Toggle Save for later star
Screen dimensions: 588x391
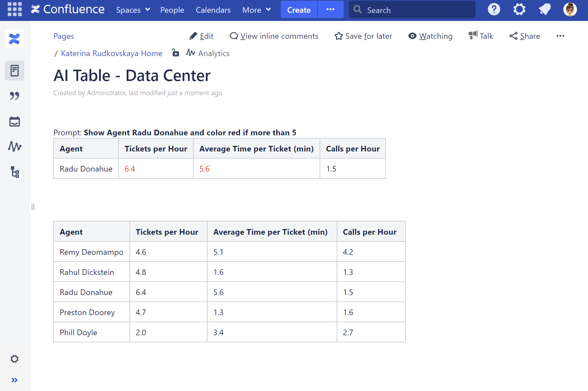click(363, 36)
